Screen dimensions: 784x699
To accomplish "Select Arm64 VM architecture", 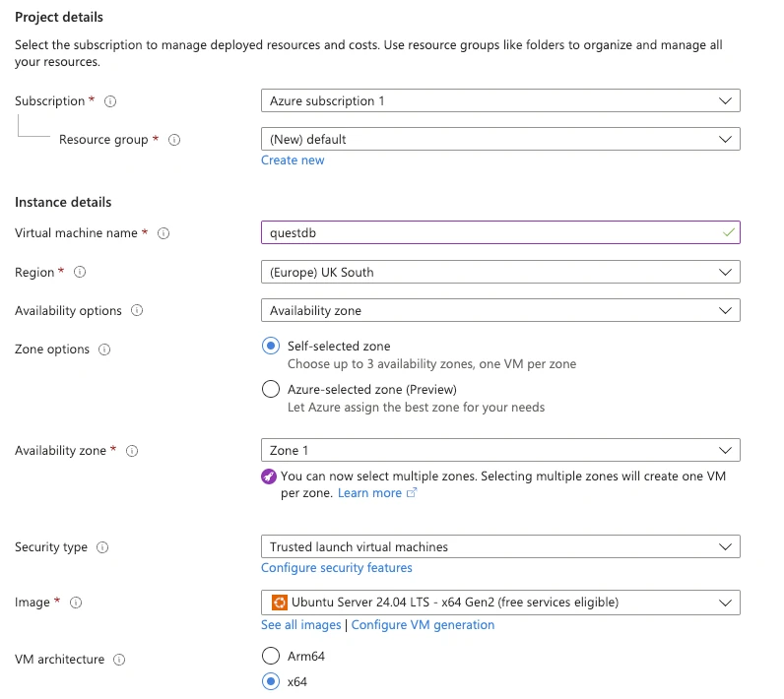I will 271,656.
